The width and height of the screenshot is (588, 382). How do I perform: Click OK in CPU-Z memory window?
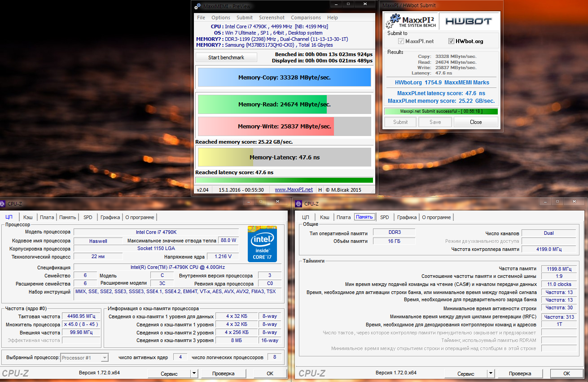coord(567,373)
